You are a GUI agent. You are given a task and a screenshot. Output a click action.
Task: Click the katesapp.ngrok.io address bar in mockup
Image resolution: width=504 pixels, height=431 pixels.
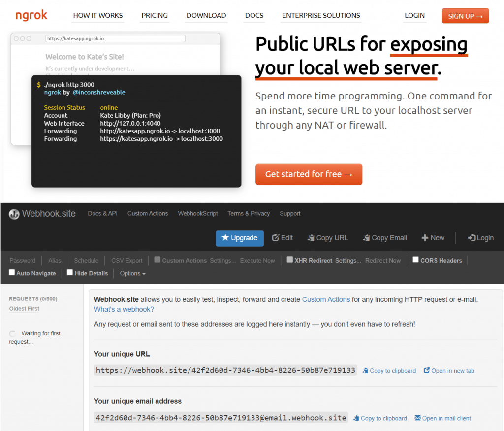pyautogui.click(x=115, y=38)
